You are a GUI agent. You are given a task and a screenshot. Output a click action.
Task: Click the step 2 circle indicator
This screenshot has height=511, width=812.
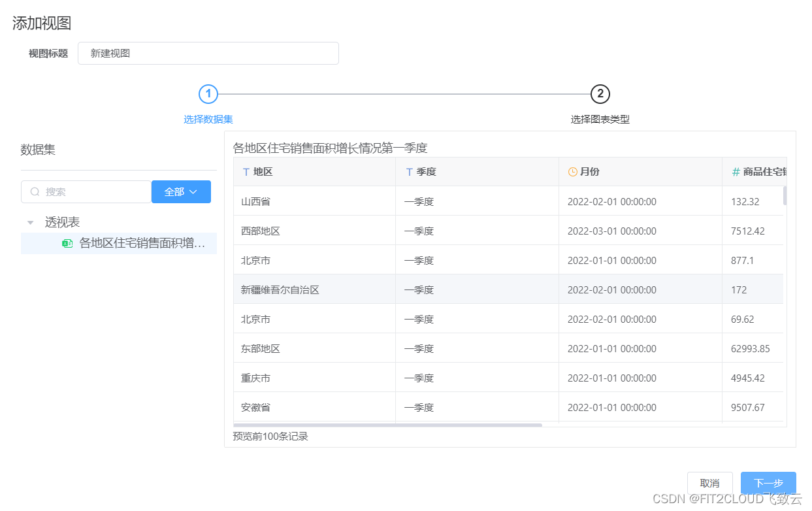(x=600, y=94)
